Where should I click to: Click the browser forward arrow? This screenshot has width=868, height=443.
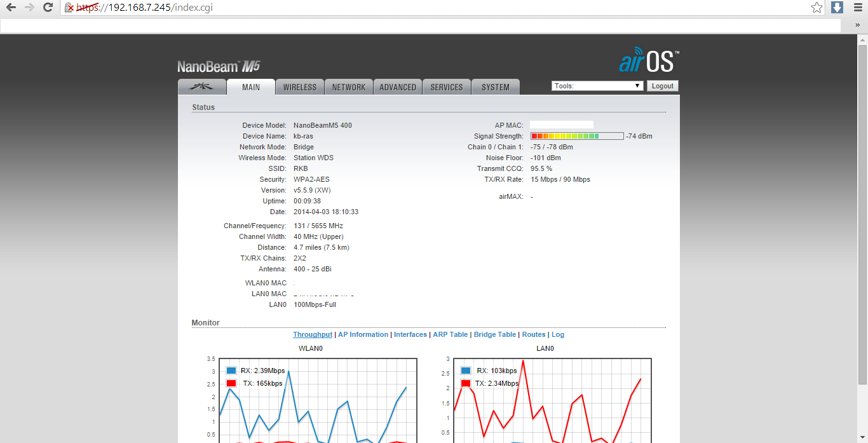click(x=29, y=8)
